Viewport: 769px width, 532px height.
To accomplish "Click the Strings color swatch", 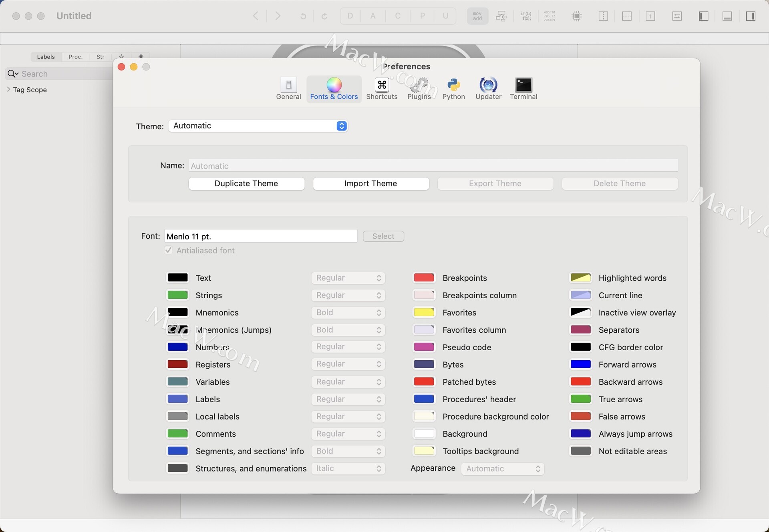I will [x=177, y=295].
